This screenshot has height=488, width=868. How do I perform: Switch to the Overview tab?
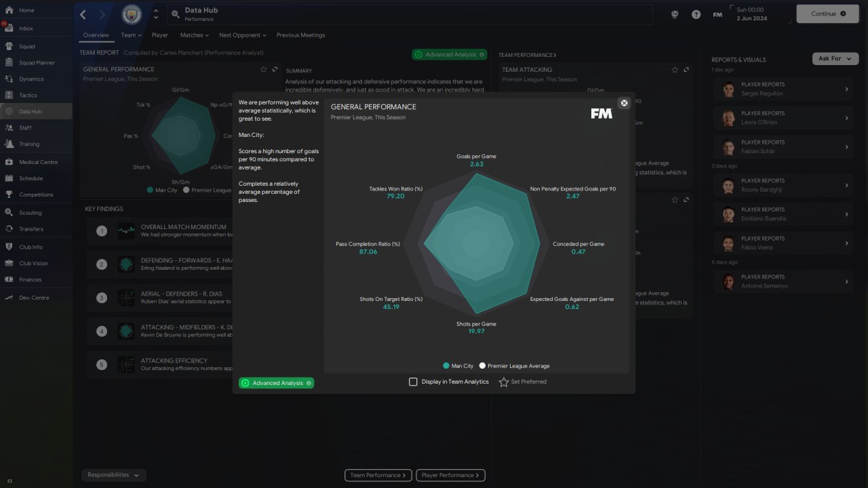96,35
